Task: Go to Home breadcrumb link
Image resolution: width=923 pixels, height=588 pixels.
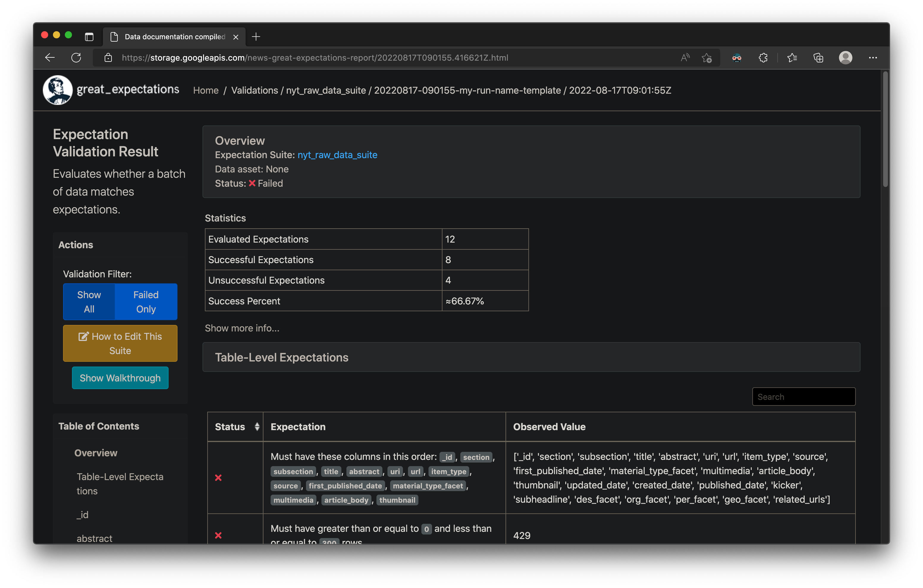Action: pos(206,90)
